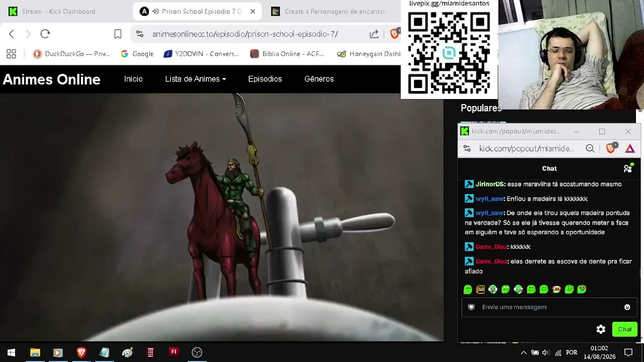Open the Bíblia Online bookmark
Screen dimensions: 644x362
tap(287, 54)
